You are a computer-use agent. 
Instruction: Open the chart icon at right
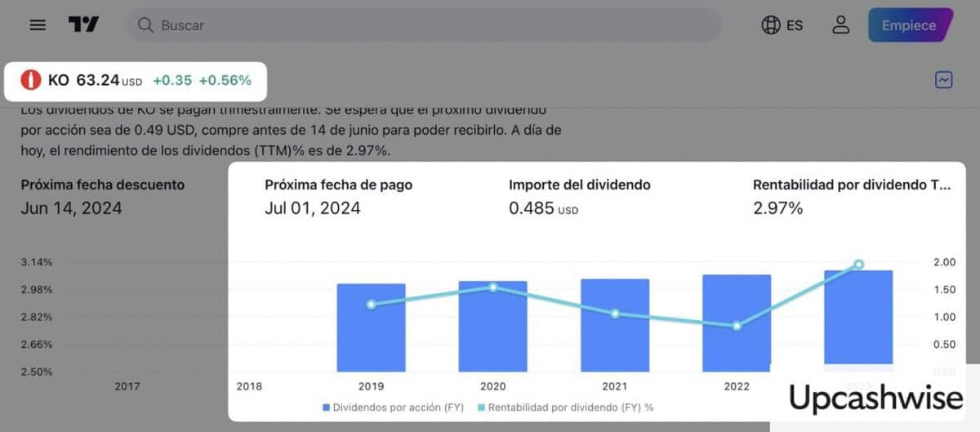tap(944, 80)
